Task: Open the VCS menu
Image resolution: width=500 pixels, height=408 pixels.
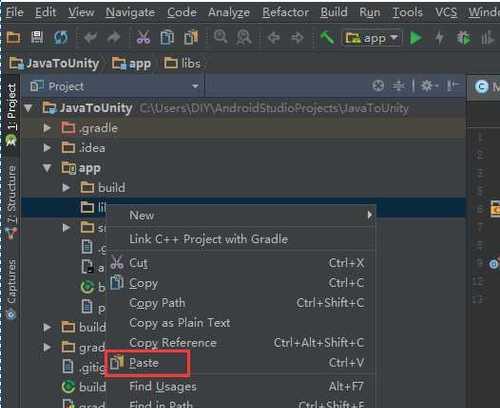Action: tap(446, 12)
